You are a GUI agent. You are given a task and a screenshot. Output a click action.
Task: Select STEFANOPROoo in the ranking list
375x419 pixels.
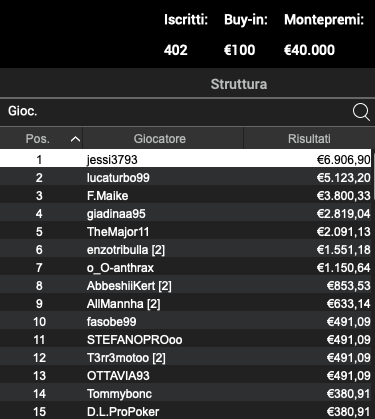(185, 339)
